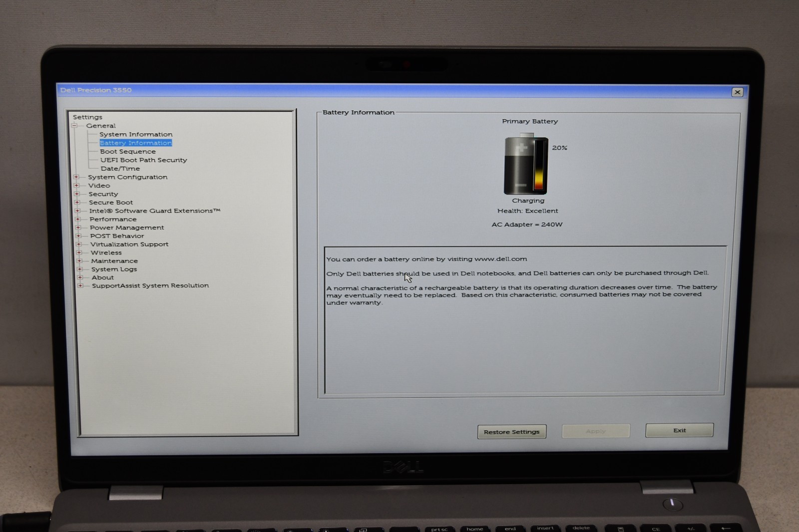Image resolution: width=799 pixels, height=532 pixels.
Task: Select the Secure Boot label
Action: pyautogui.click(x=111, y=203)
